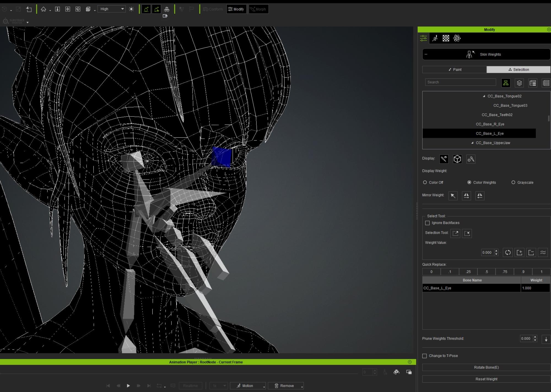
Task: Click the Conform toolbar button
Action: (213, 9)
